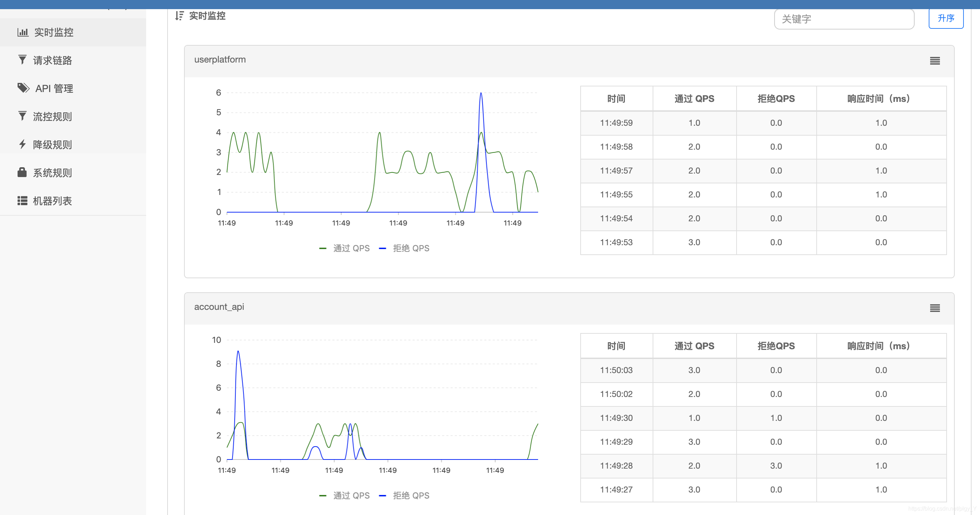Viewport: 980px width, 515px height.
Task: Click the 通过 QPS header in userplatform table
Action: pyautogui.click(x=694, y=98)
